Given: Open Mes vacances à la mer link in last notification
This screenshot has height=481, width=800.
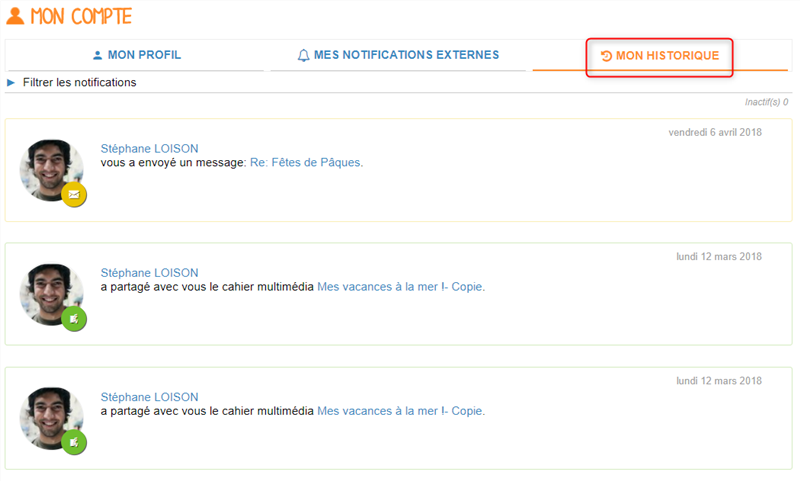Looking at the screenshot, I should 401,411.
